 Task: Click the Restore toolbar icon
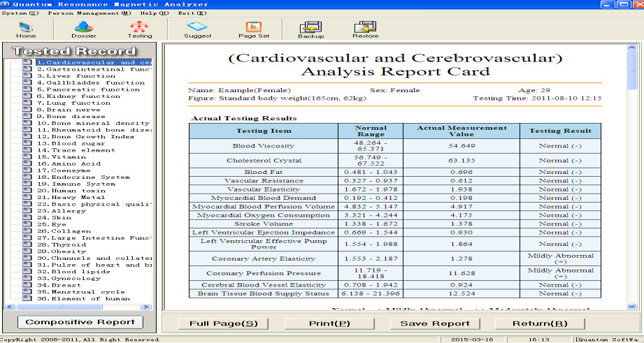pos(365,29)
